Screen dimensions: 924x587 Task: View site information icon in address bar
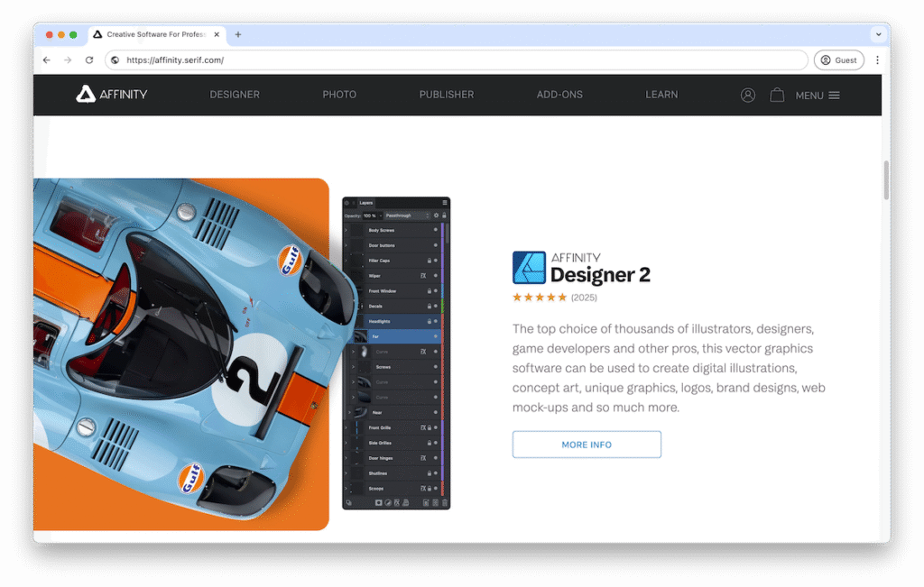click(x=115, y=60)
